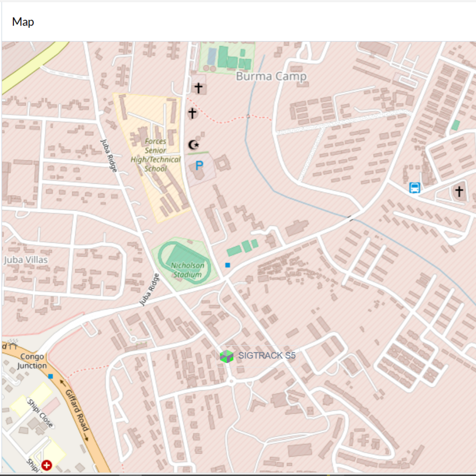Select the Burma Camp place label
Viewport: 476px width, 476px height.
tap(271, 76)
